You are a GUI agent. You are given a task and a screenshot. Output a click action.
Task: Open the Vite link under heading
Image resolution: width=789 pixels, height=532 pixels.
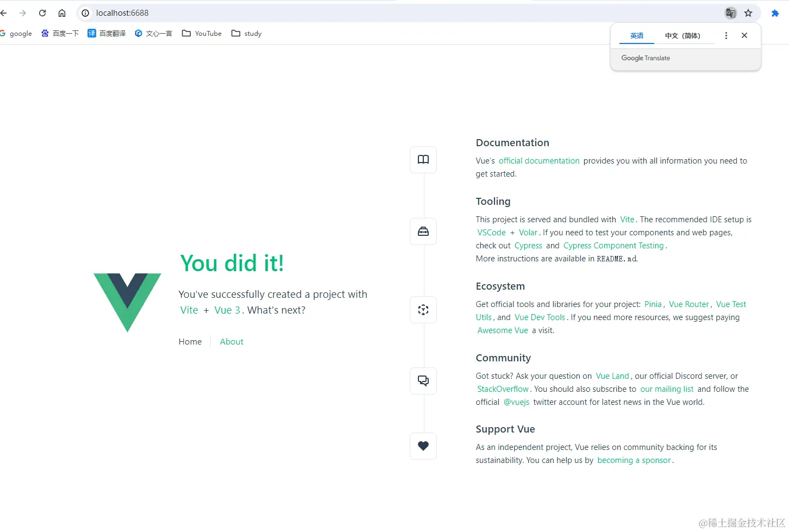point(189,310)
